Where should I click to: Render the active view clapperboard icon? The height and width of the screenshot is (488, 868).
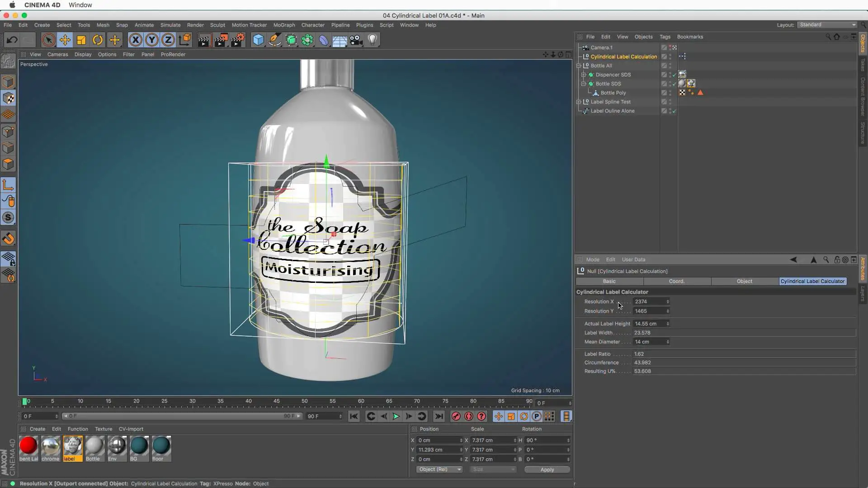pos(204,40)
